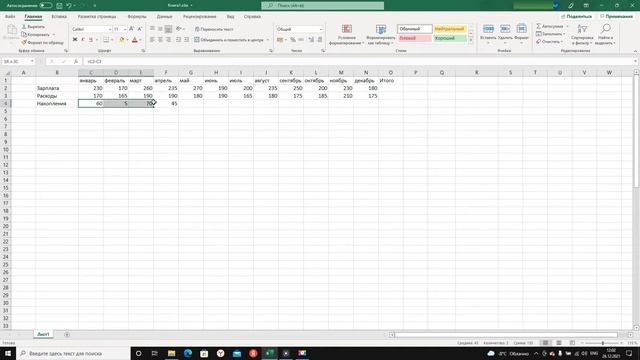
Task: Click the yellow Fill color bucket
Action: click(121, 40)
